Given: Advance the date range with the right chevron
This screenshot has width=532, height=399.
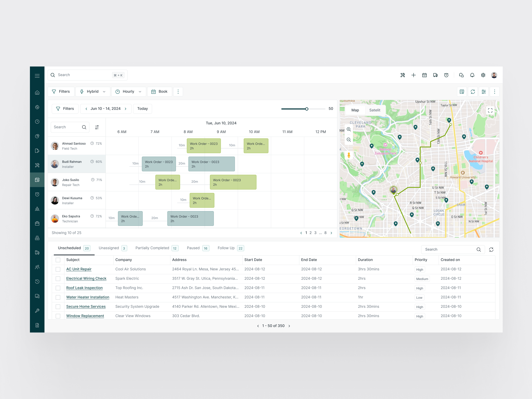Looking at the screenshot, I should [x=126, y=109].
